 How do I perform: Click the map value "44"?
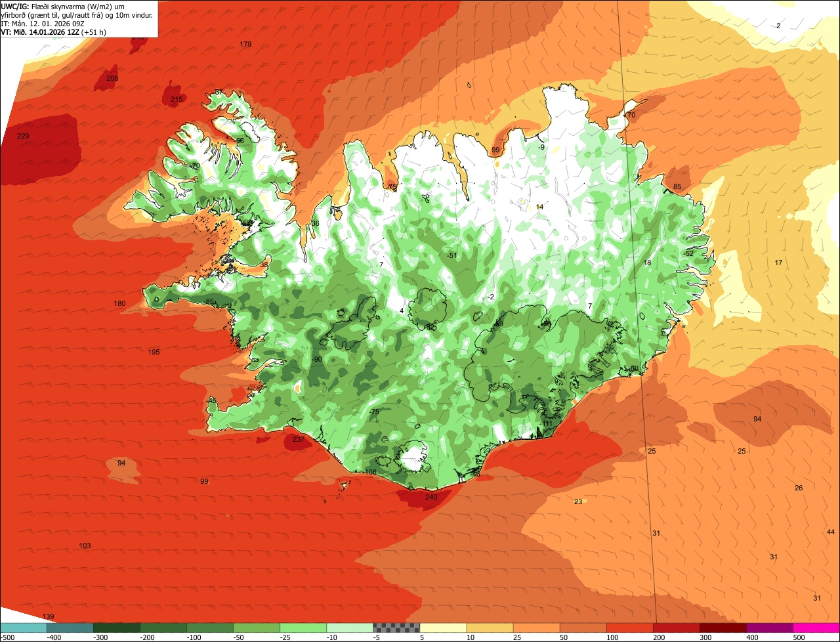pos(831,532)
